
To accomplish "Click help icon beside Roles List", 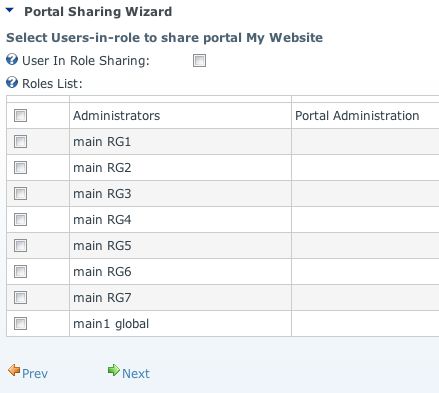I will pyautogui.click(x=12, y=82).
